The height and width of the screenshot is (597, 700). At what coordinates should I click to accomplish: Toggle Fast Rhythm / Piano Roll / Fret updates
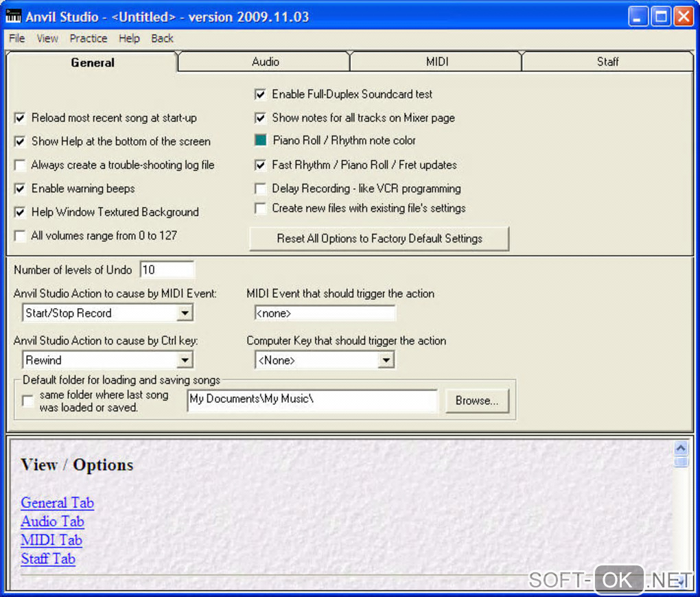click(260, 165)
